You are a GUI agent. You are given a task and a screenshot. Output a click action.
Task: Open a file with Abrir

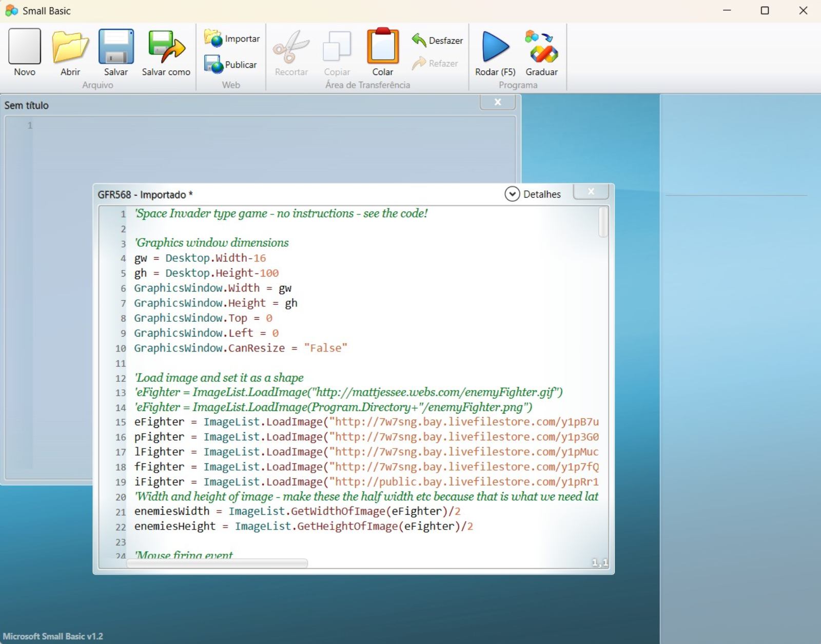pyautogui.click(x=70, y=52)
